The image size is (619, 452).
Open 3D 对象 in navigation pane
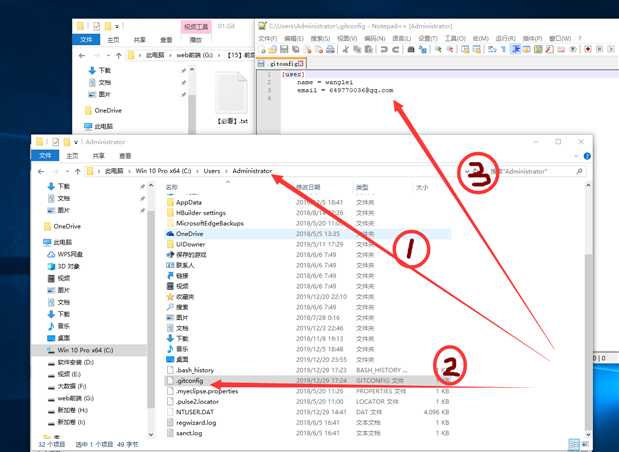point(69,266)
